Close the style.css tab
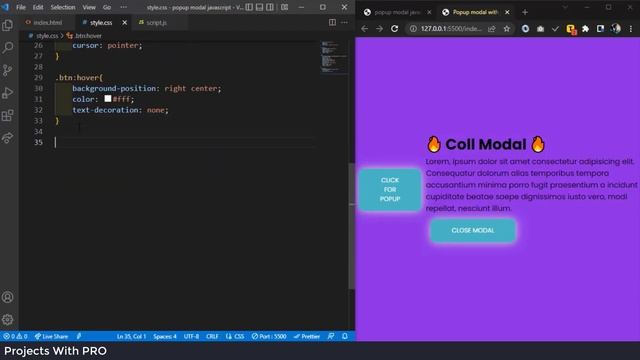The width and height of the screenshot is (640, 360). pos(124,22)
